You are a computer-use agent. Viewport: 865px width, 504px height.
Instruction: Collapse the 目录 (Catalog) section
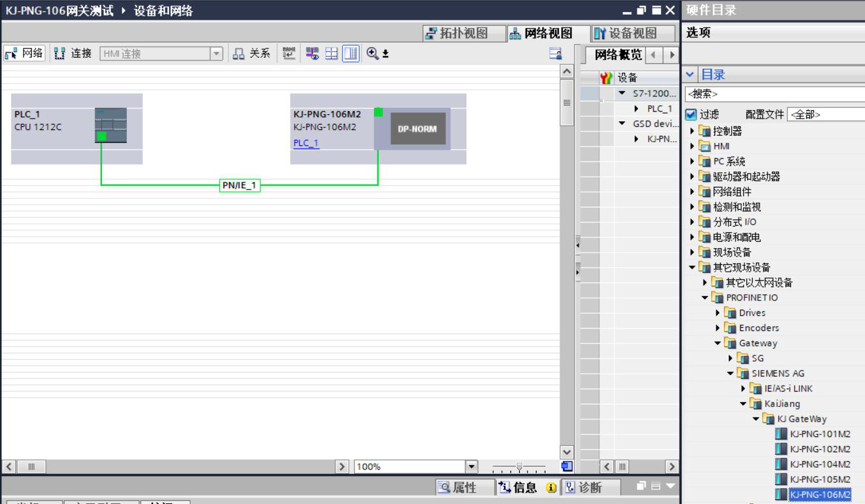click(690, 75)
